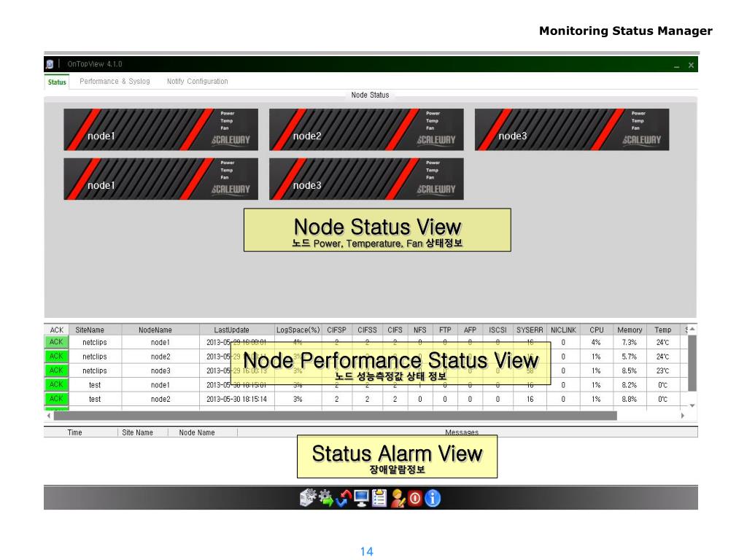
Task: Click the NFS column header
Action: coord(419,330)
